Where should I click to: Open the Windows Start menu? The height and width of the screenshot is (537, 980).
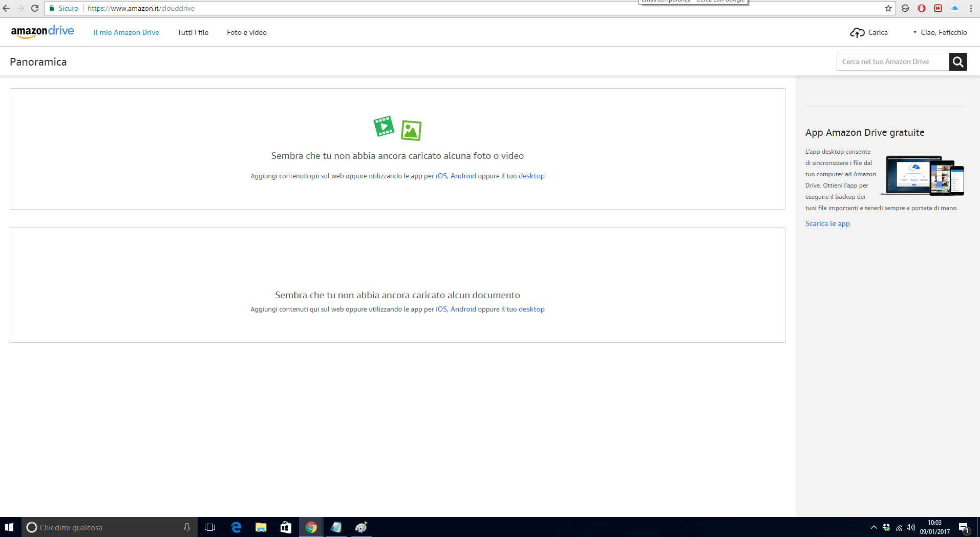pyautogui.click(x=9, y=527)
